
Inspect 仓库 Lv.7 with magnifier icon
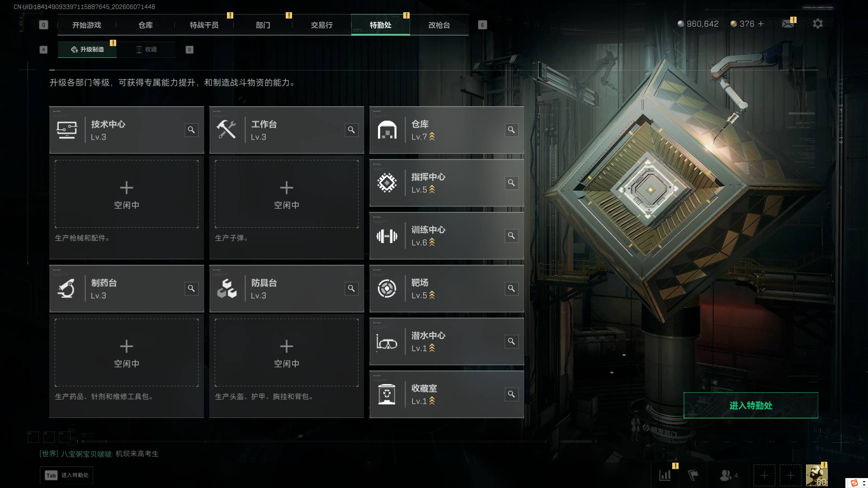511,130
